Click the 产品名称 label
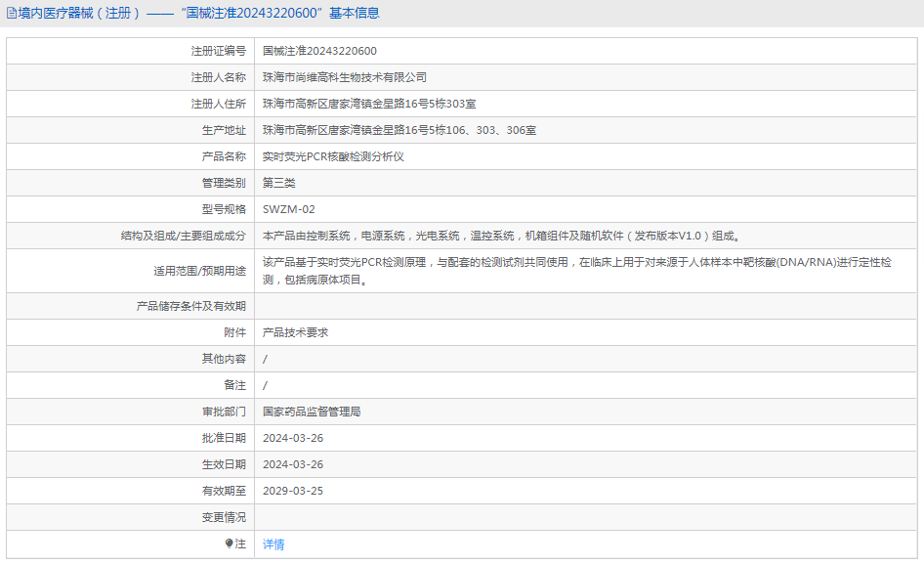The height and width of the screenshot is (565, 924). click(224, 156)
